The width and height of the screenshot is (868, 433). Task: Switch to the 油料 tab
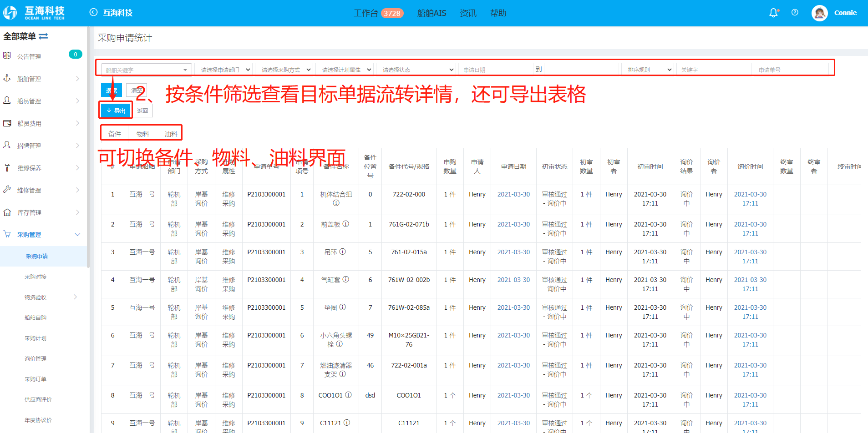pyautogui.click(x=171, y=134)
